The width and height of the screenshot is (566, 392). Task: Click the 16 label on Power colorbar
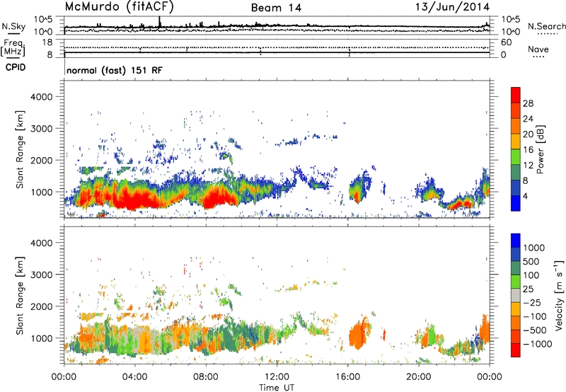tap(528, 150)
